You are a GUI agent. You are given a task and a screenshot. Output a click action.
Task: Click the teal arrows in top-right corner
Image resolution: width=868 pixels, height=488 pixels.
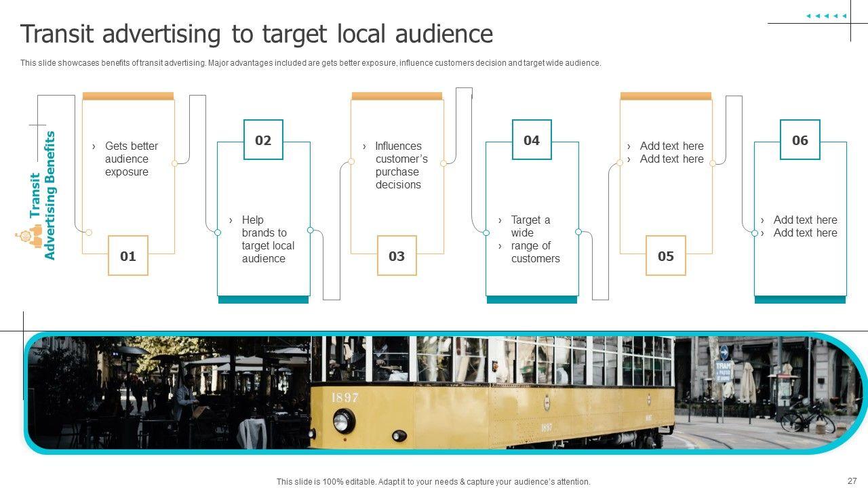pos(825,16)
